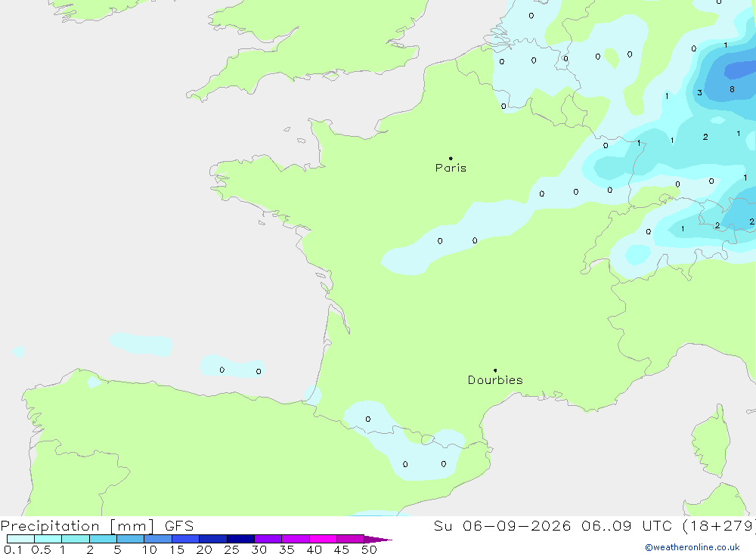Click the 2 mm legend swatch
Viewport: 756px width, 554px height.
[103, 539]
